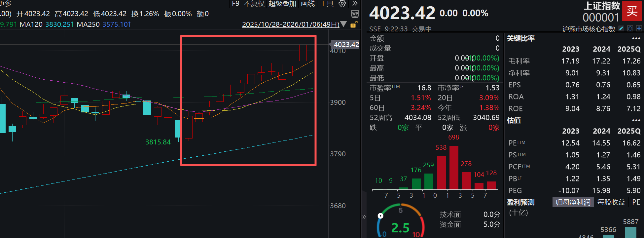Click the pencil edit icon beside 沪深市场核心指数
644x238 pixels.
click(x=621, y=29)
